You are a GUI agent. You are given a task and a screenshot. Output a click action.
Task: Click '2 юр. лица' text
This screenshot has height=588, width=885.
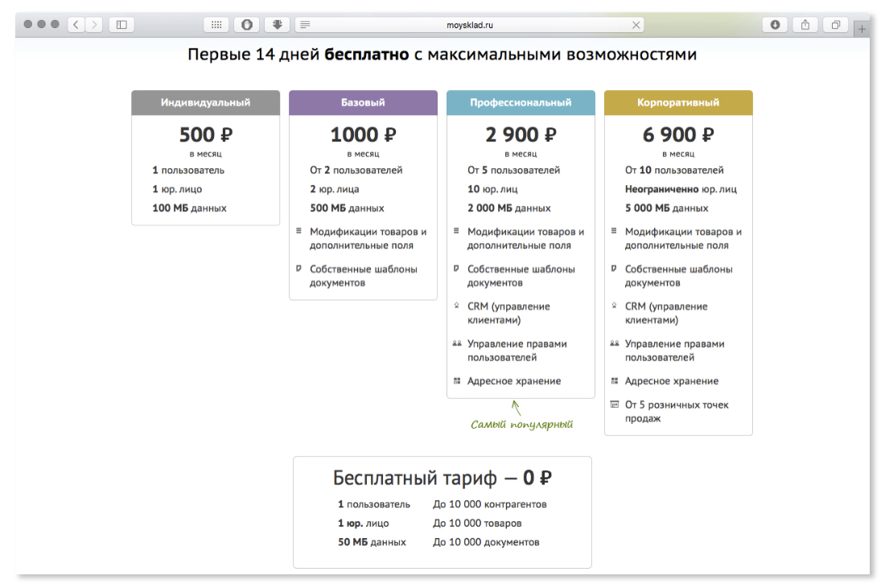(x=334, y=190)
